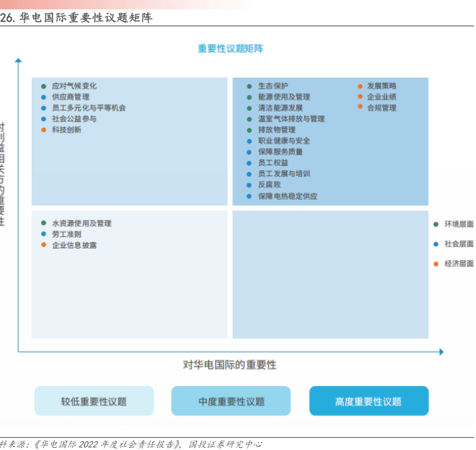Viewport: 476px width, 450px height.
Task: Select the 员工权益 item
Action: (x=273, y=162)
